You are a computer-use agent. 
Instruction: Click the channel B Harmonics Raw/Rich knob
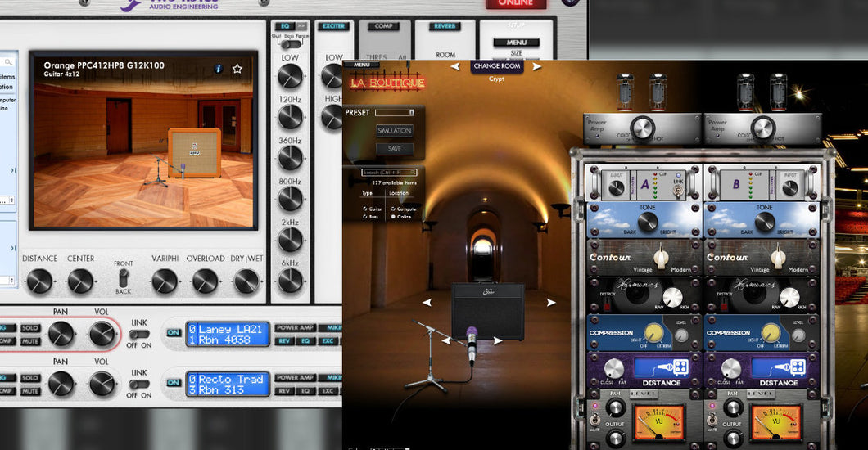[x=789, y=298]
